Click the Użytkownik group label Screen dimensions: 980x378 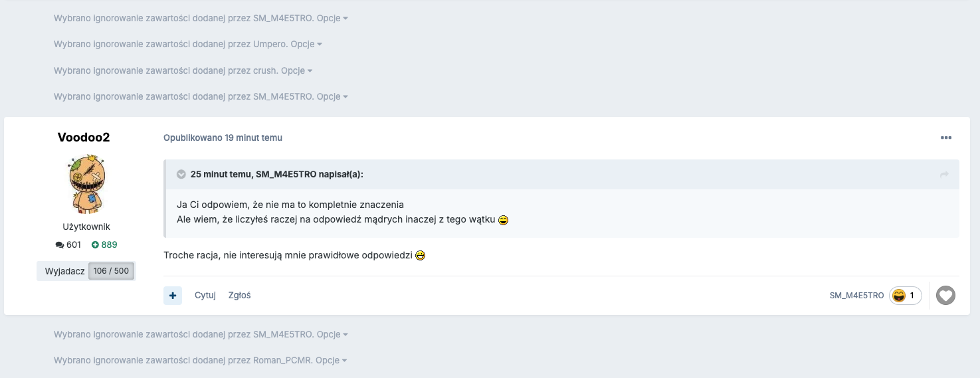click(x=86, y=227)
